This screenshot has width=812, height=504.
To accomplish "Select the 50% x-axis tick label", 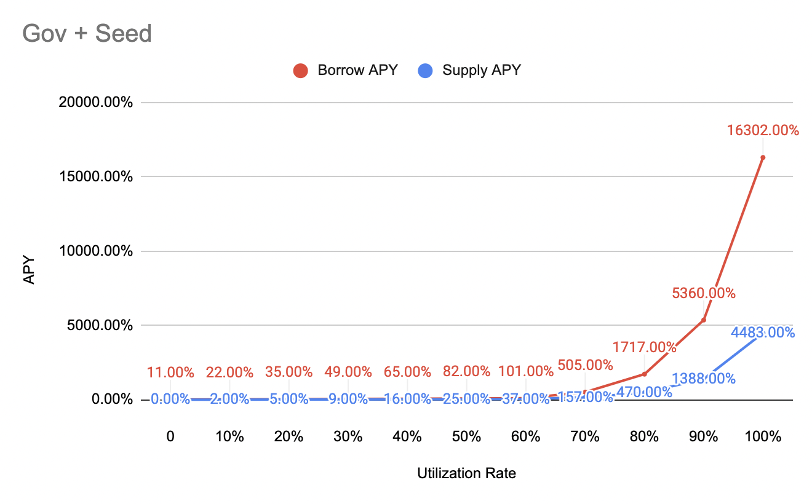I will [x=466, y=437].
